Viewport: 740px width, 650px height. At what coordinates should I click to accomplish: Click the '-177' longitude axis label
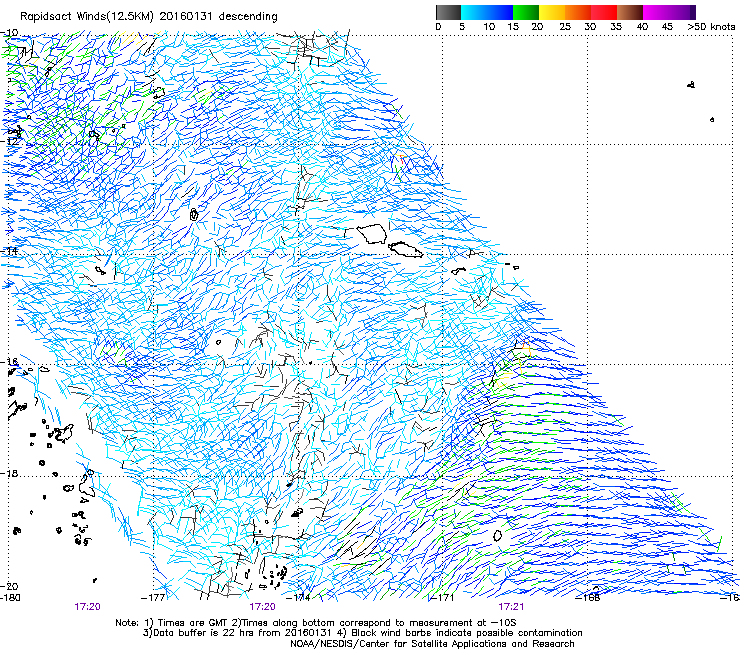(x=154, y=598)
